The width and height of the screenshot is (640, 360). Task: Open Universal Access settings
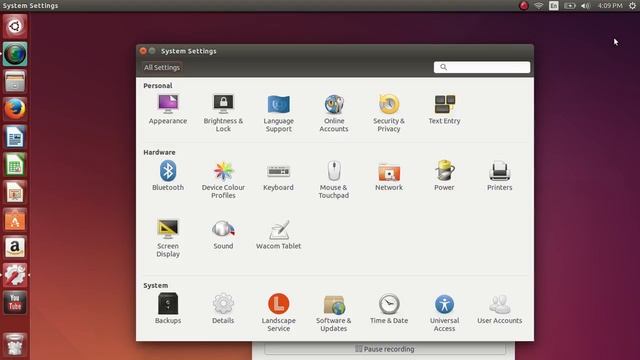click(444, 313)
